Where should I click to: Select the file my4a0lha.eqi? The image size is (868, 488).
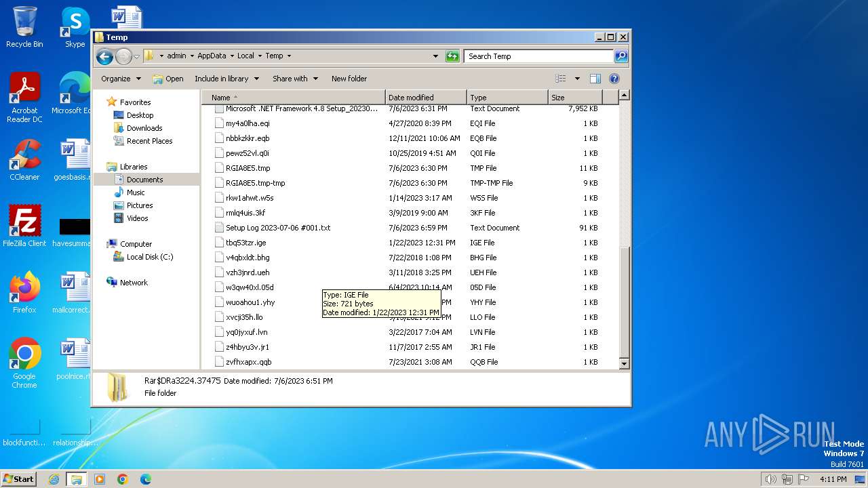248,123
